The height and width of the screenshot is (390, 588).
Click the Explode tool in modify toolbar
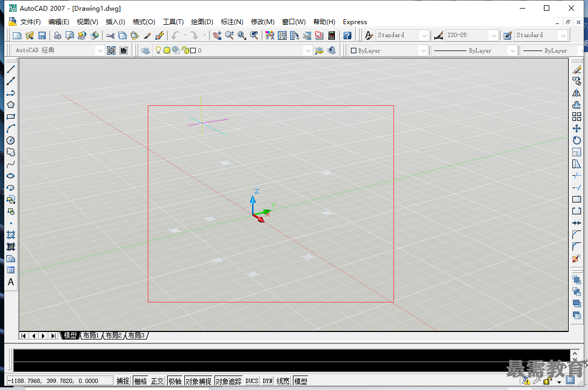pos(577,258)
